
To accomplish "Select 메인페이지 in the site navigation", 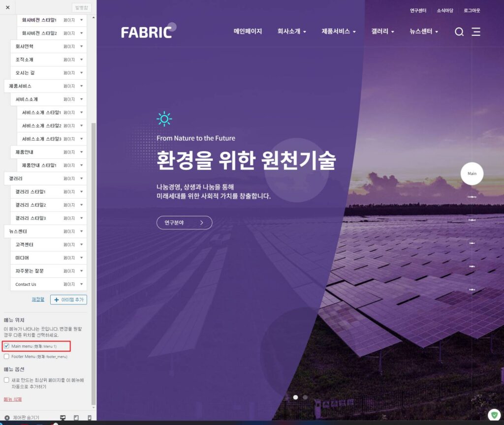I will [248, 31].
